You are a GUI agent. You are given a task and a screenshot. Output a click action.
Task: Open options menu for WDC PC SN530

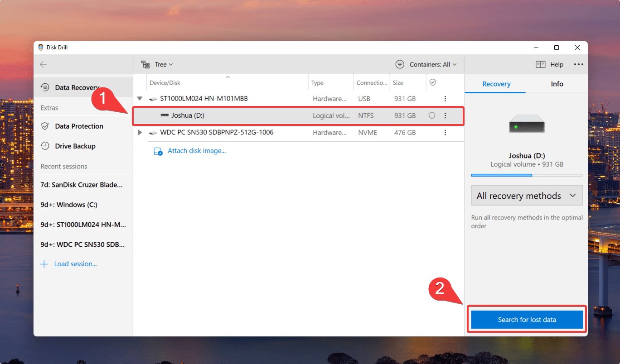coord(445,133)
